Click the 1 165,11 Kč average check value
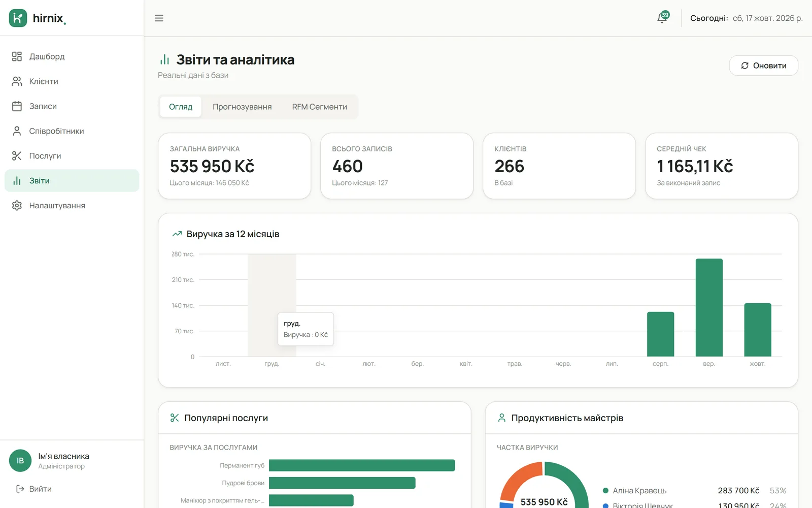Image resolution: width=812 pixels, height=508 pixels. pos(695,166)
